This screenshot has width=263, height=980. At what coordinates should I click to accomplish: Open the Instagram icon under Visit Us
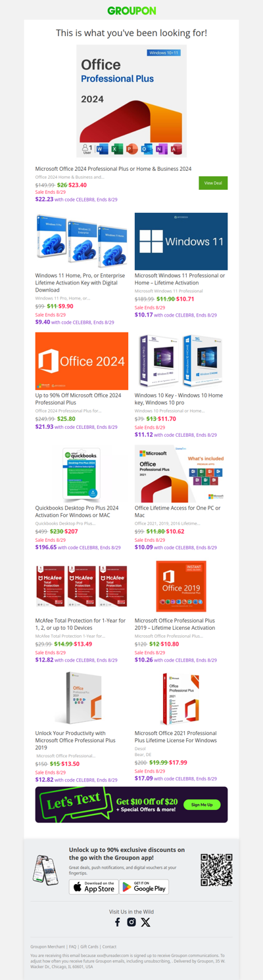[x=131, y=922]
